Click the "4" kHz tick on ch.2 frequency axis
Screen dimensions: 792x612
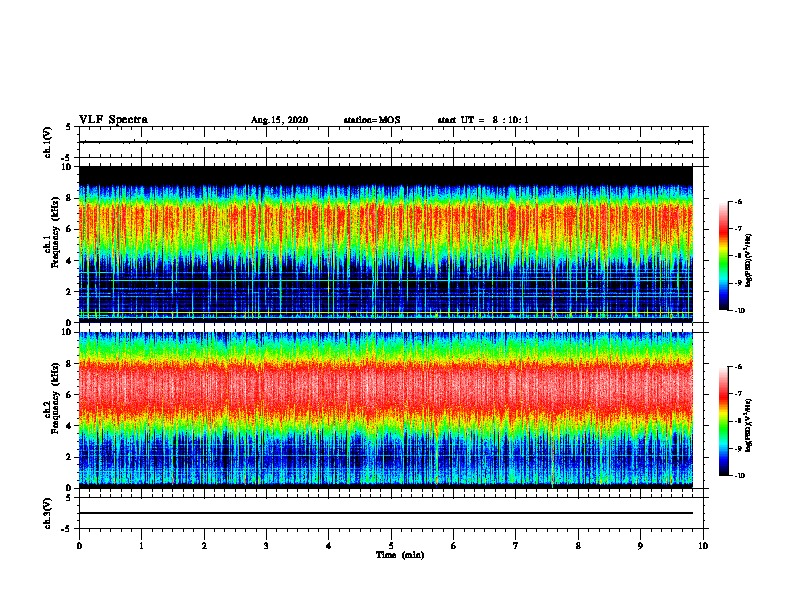(x=69, y=426)
